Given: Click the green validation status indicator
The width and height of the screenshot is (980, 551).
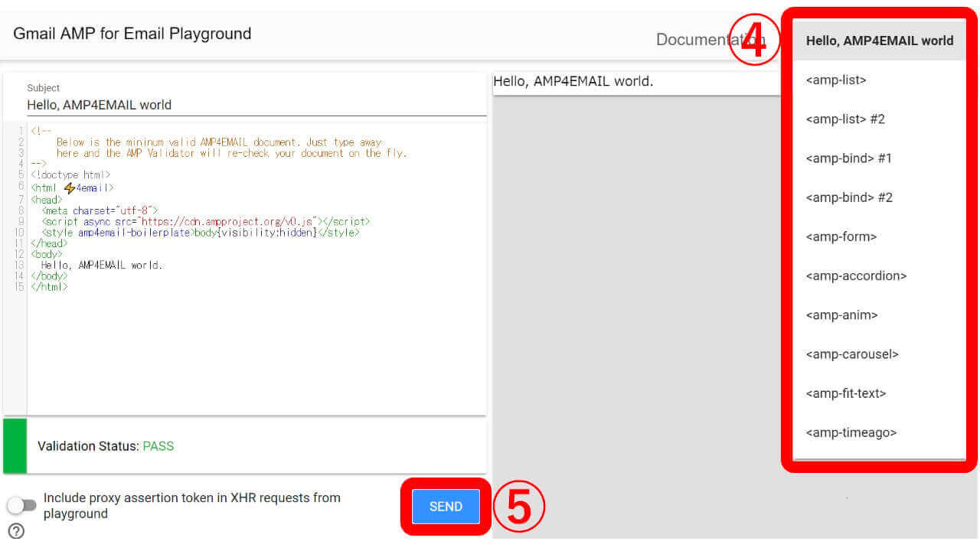Looking at the screenshot, I should 15,445.
